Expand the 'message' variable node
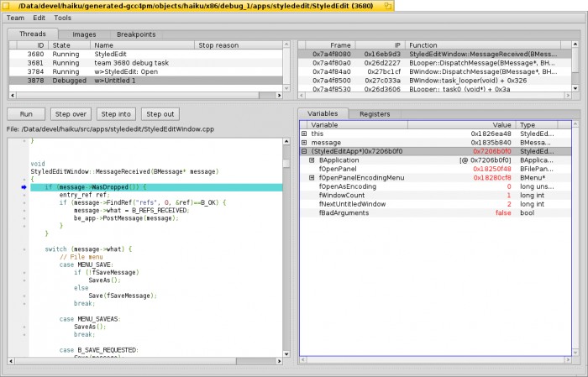588x377 pixels. click(x=304, y=143)
